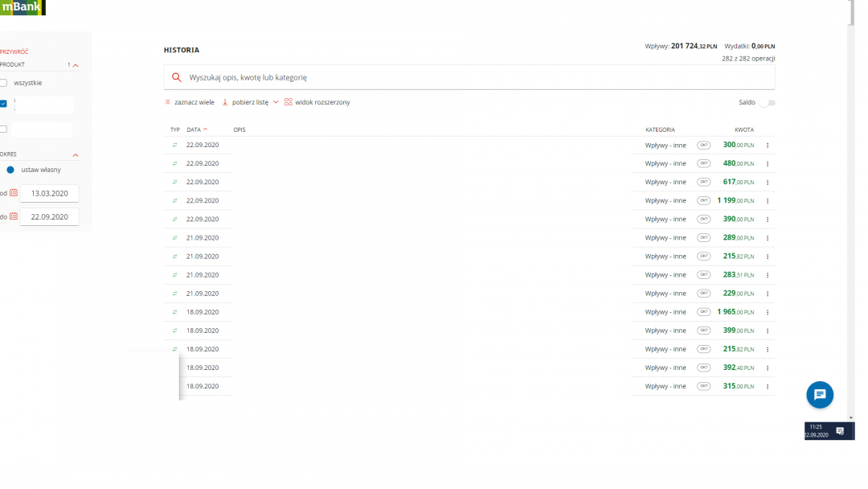
Task: Click the search magnifier icon
Action: [x=177, y=78]
